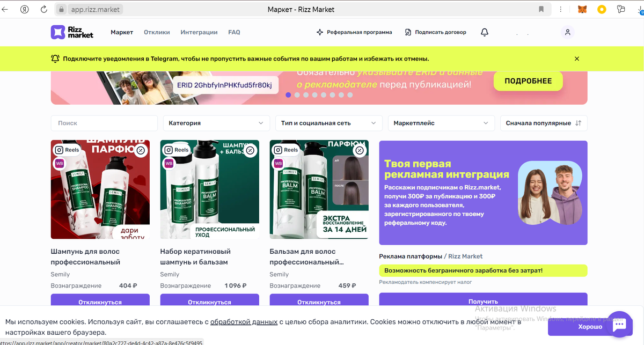Click the circular slash icon on keratin set card
Screen dimensions: 644x345
pos(250,151)
